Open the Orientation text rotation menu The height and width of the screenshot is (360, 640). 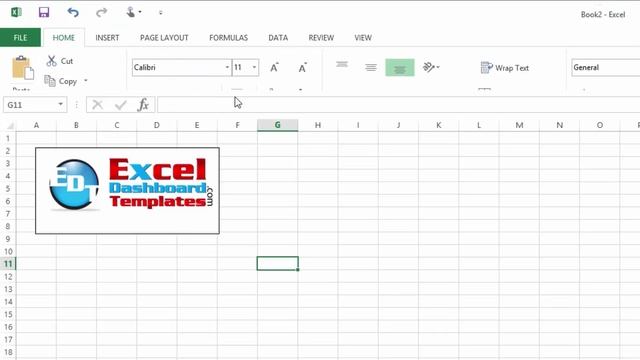point(431,67)
